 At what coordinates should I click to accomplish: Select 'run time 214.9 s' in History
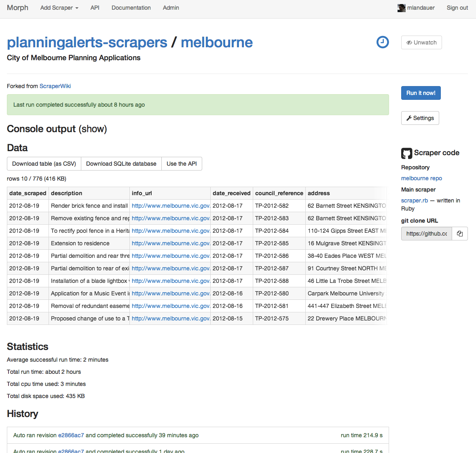pos(362,435)
